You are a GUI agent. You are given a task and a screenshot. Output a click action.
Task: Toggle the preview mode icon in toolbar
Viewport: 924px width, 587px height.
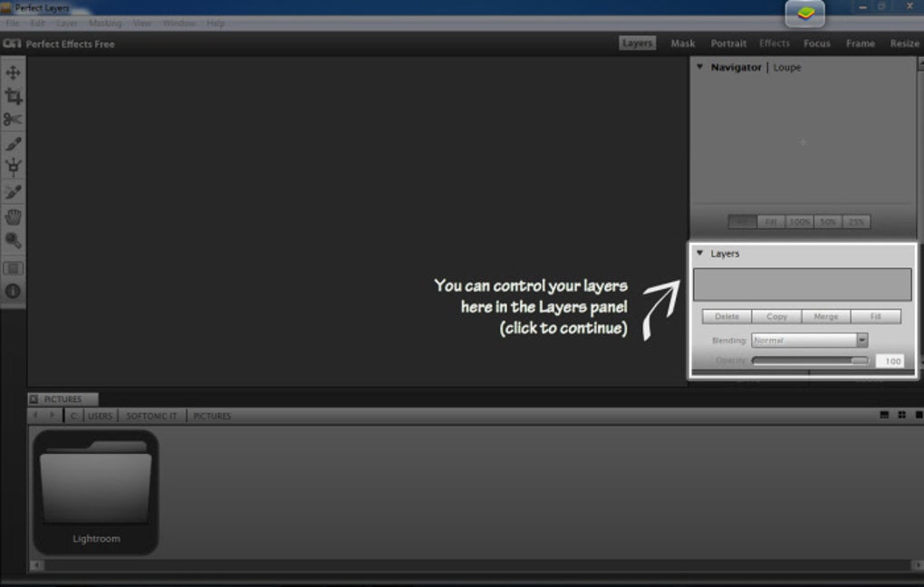pyautogui.click(x=13, y=269)
